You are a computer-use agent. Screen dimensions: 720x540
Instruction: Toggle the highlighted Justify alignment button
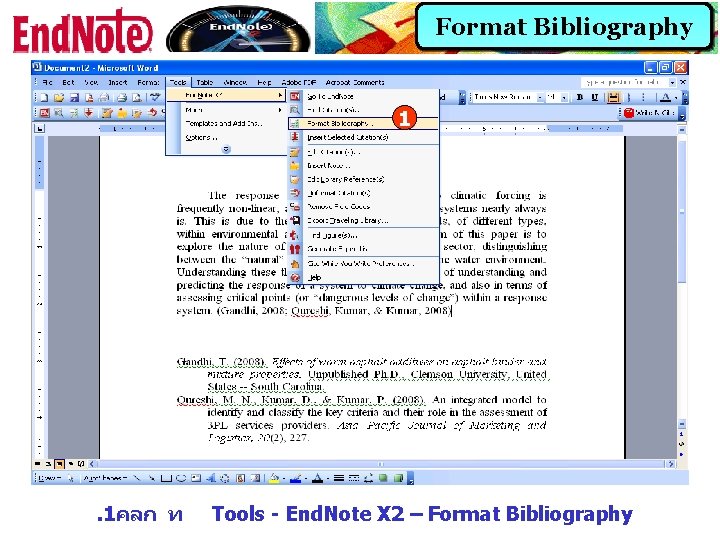coord(613,97)
